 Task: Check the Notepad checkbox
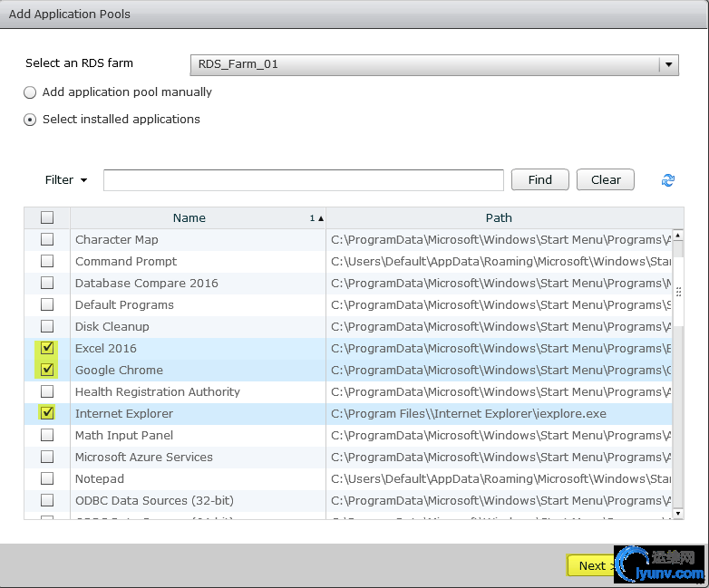pyautogui.click(x=47, y=478)
